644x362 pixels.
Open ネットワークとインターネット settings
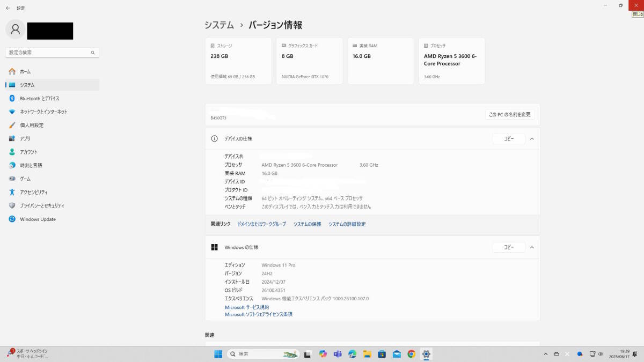[52, 112]
